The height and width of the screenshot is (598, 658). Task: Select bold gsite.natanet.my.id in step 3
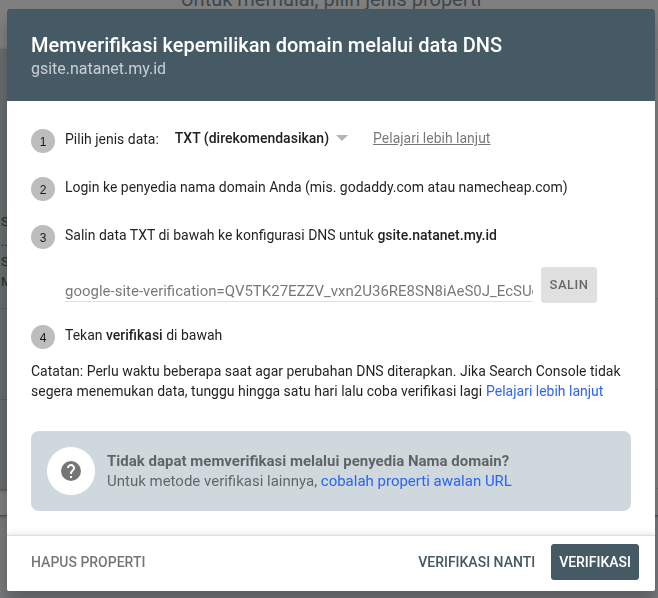tap(437, 236)
